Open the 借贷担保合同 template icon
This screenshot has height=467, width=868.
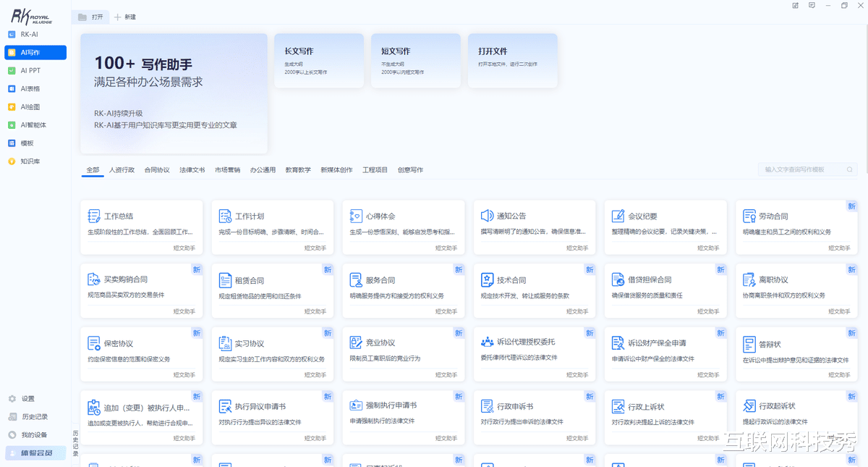(618, 279)
